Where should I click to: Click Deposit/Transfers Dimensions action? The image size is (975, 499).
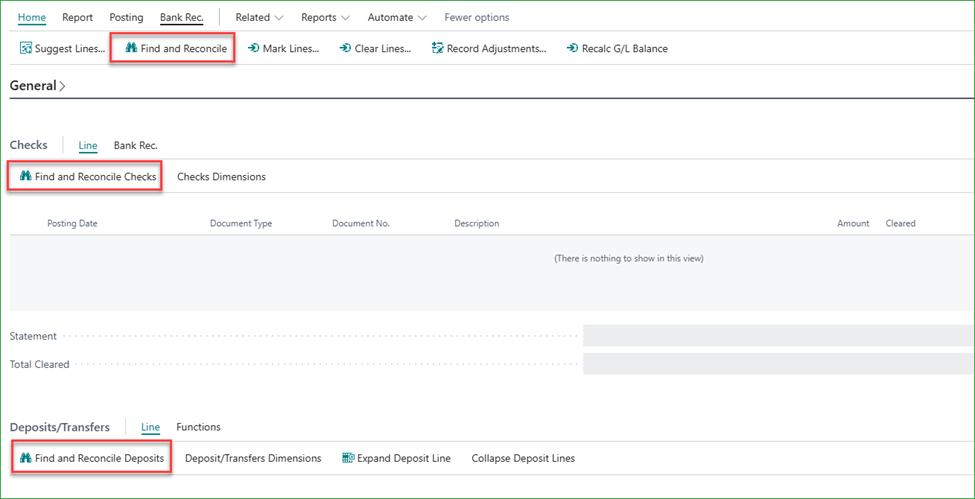click(x=253, y=458)
